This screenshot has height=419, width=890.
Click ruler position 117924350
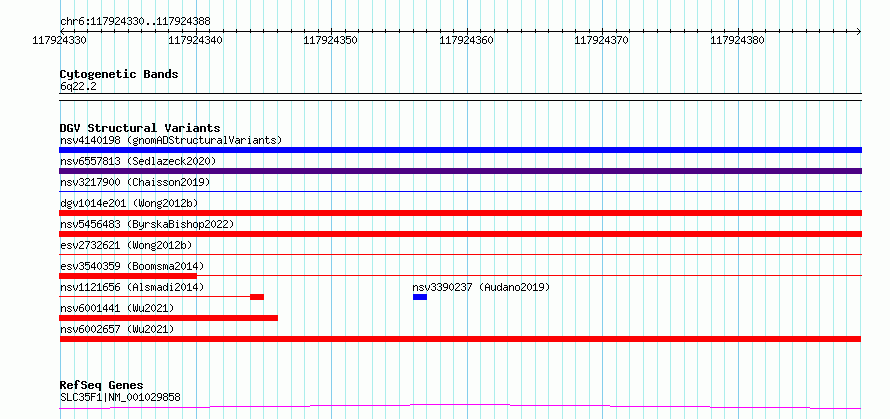(331, 40)
